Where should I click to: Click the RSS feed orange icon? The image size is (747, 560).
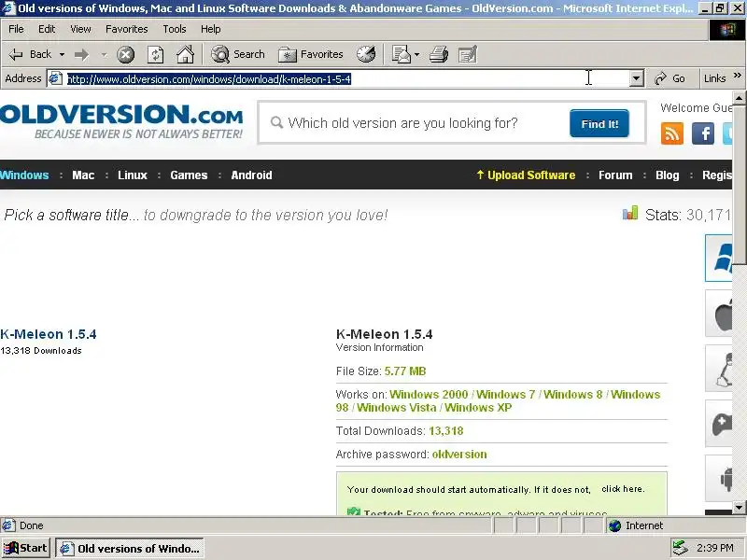[x=672, y=133]
